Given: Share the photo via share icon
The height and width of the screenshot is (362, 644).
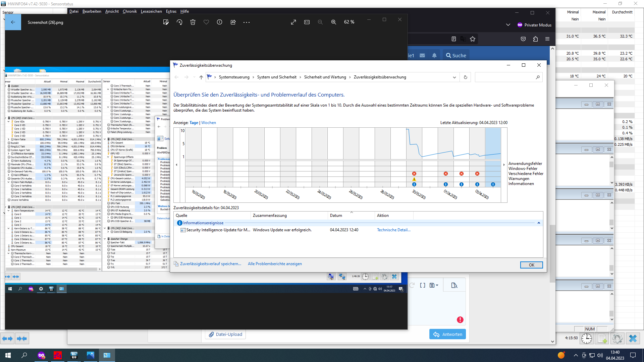Looking at the screenshot, I should 233,22.
